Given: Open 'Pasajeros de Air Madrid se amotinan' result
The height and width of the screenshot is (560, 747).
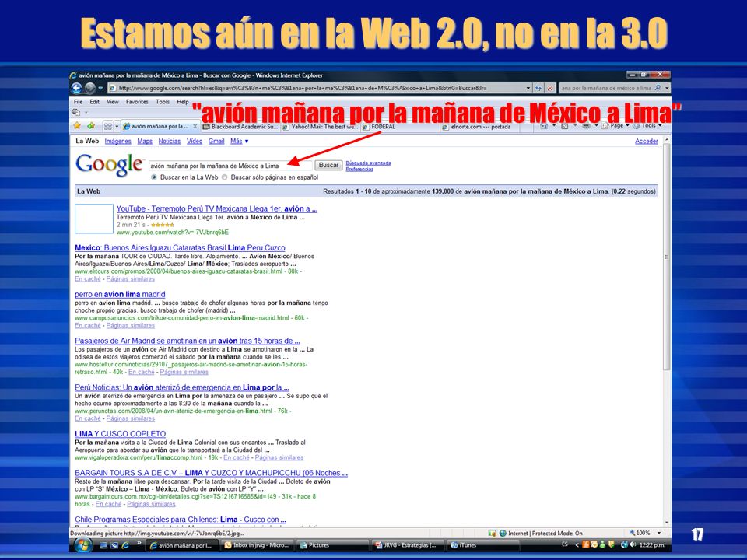Looking at the screenshot, I should [188, 341].
